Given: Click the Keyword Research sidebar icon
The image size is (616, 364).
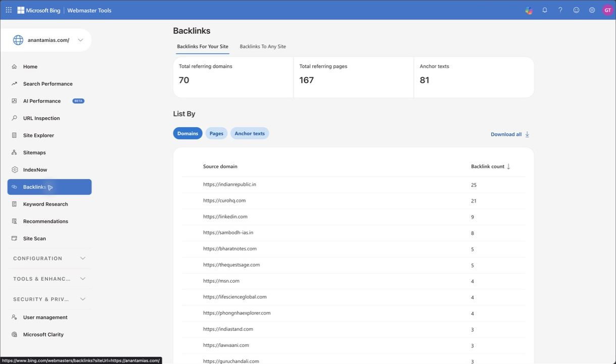Looking at the screenshot, I should click(14, 204).
